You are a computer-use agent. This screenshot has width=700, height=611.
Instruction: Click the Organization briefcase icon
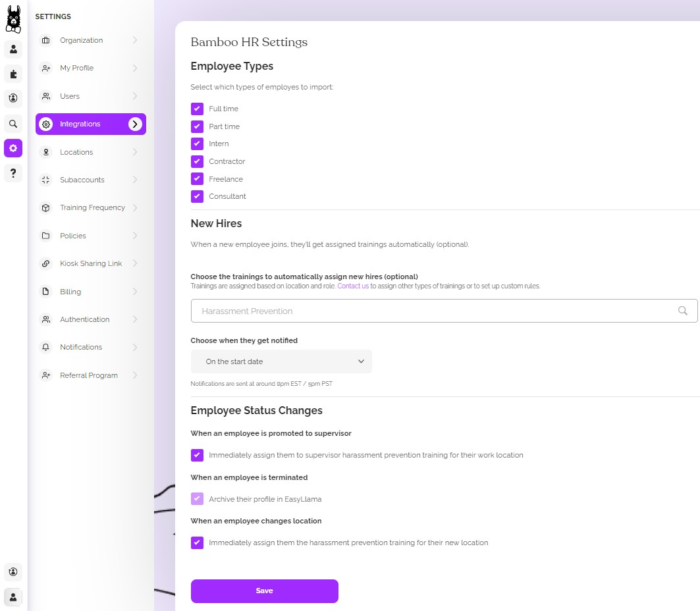(46, 40)
